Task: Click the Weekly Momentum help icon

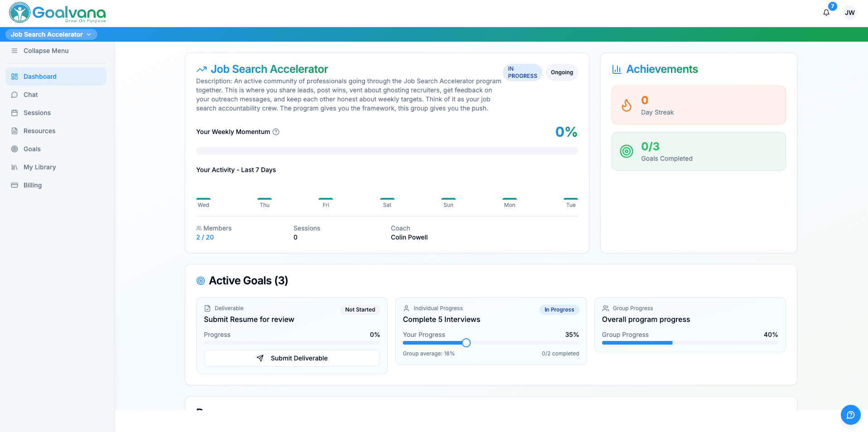Action: 276,132
